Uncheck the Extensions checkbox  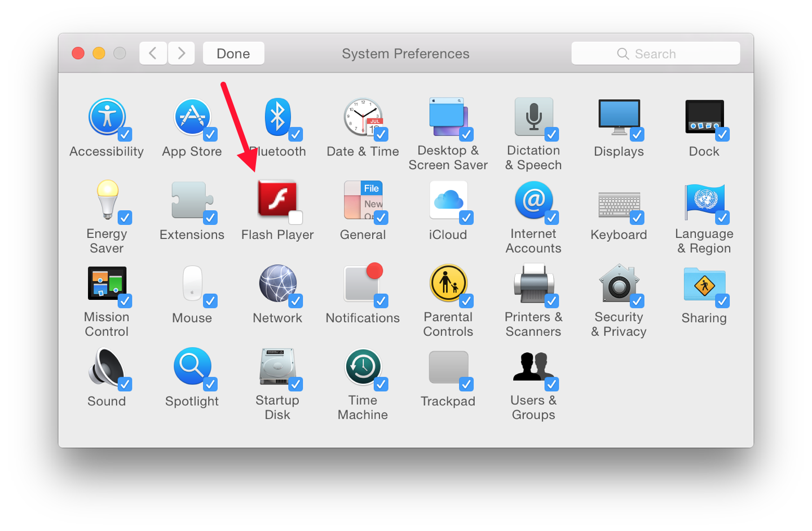point(210,217)
